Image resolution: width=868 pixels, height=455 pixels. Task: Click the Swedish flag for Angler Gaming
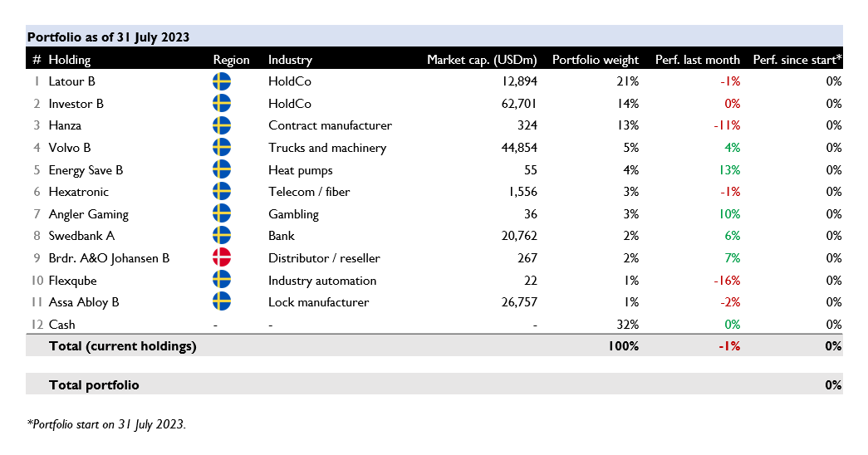coord(222,213)
